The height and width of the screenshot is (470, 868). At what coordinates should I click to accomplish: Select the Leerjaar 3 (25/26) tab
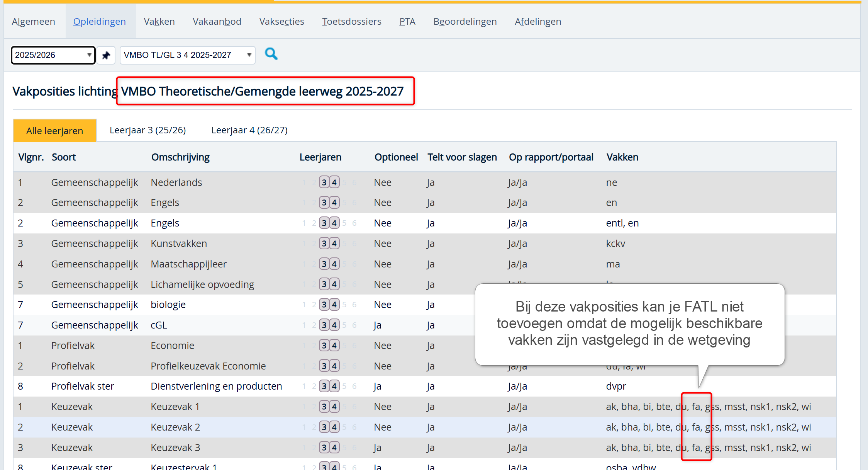point(147,130)
